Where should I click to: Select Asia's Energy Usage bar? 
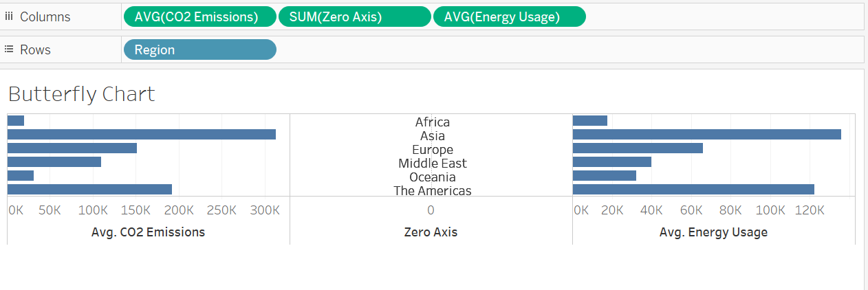click(x=706, y=135)
